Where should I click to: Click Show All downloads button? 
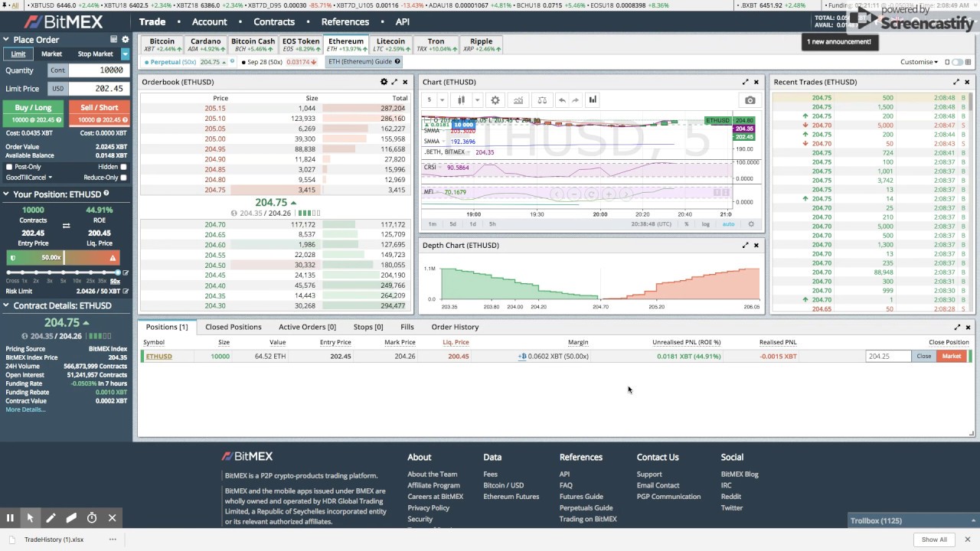point(934,540)
